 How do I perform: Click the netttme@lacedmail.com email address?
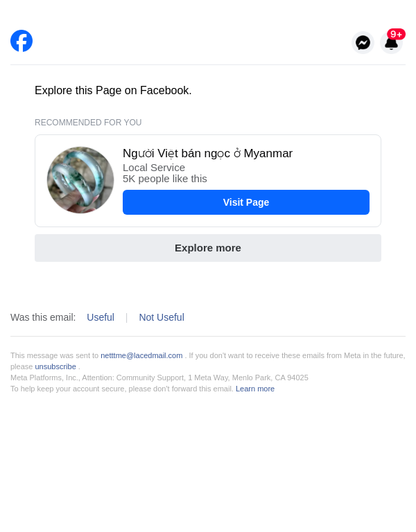(x=141, y=355)
